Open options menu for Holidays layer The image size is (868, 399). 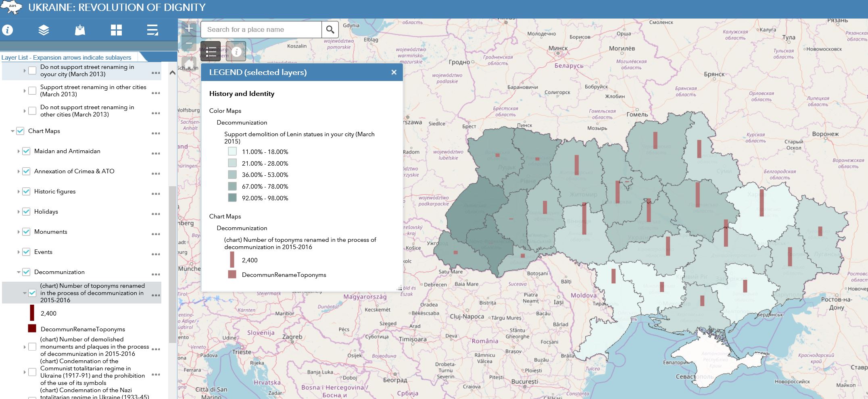[156, 214]
